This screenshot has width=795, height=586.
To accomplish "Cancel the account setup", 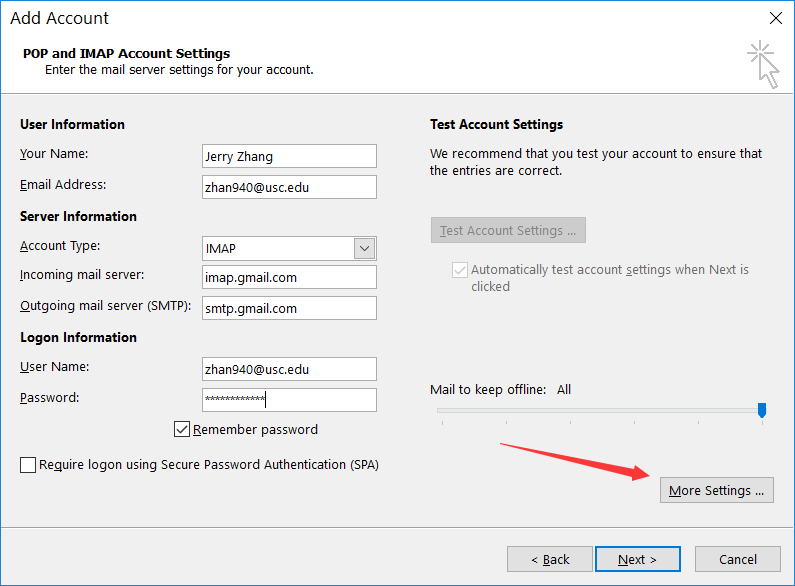I will tap(738, 559).
